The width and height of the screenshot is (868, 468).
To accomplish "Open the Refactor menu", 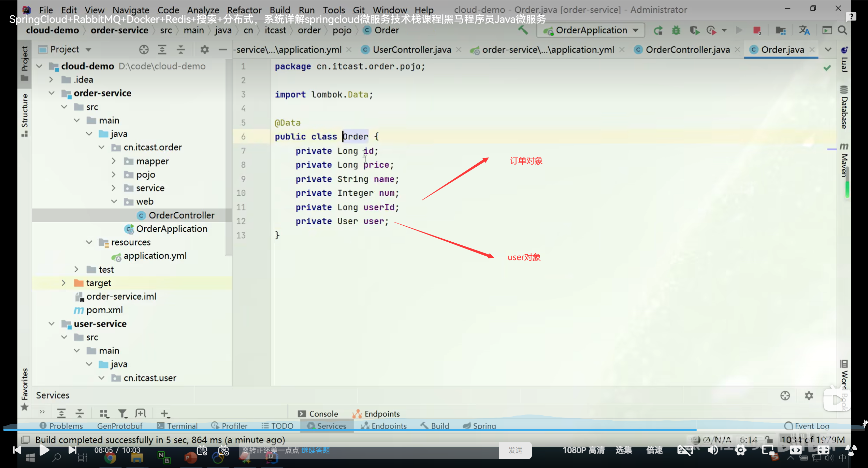I will [244, 10].
